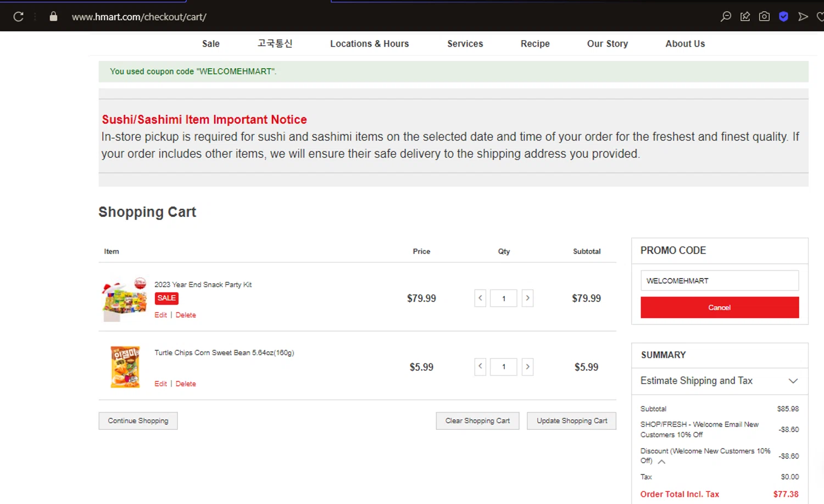Image resolution: width=824 pixels, height=504 pixels.
Task: Go to Locations & Hours
Action: [x=370, y=44]
